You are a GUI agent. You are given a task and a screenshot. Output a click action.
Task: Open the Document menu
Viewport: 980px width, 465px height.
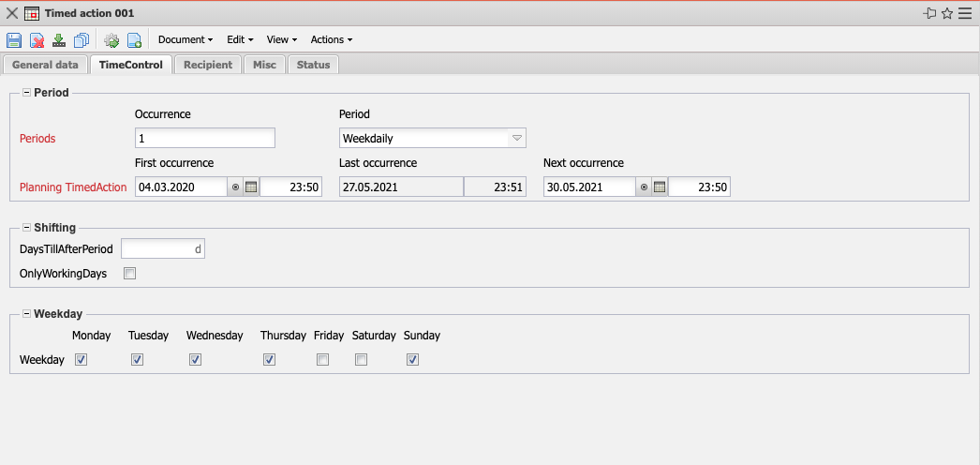click(186, 39)
